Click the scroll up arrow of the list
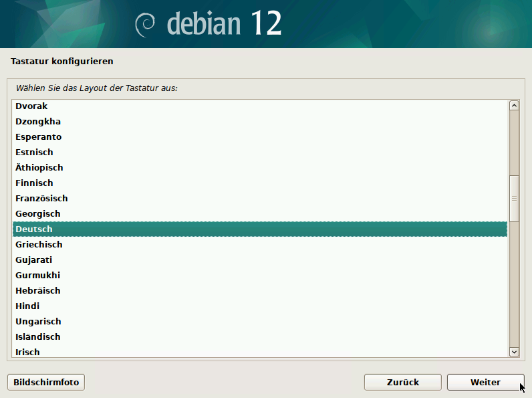532x398 pixels. click(514, 106)
